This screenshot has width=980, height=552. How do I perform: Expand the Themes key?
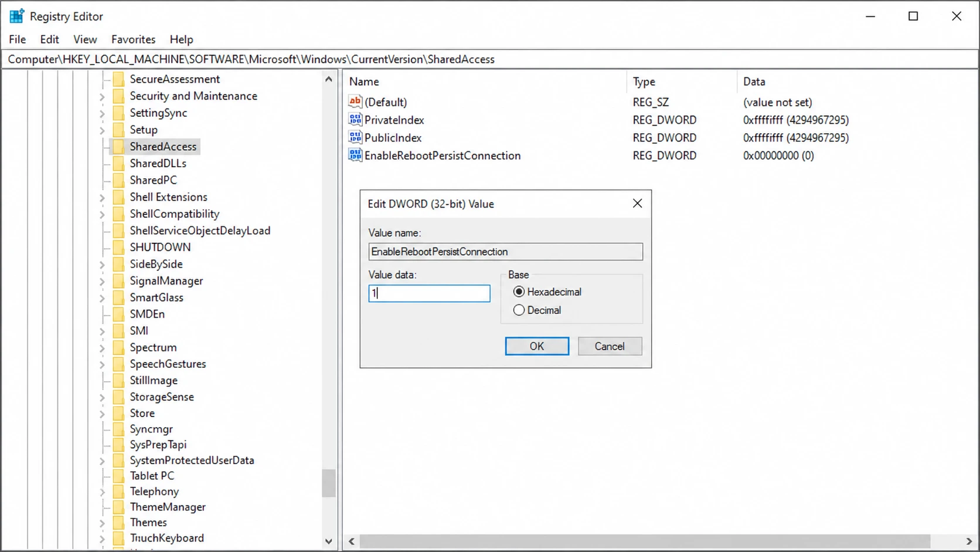pyautogui.click(x=102, y=523)
